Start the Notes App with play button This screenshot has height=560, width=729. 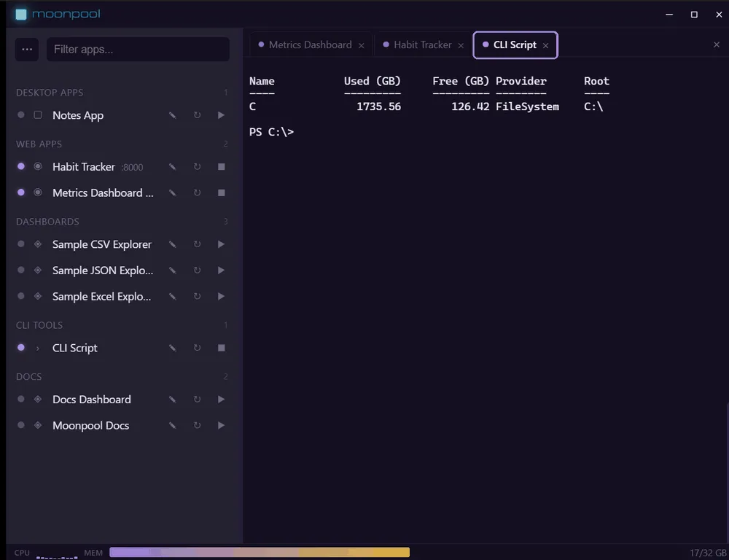click(x=222, y=115)
